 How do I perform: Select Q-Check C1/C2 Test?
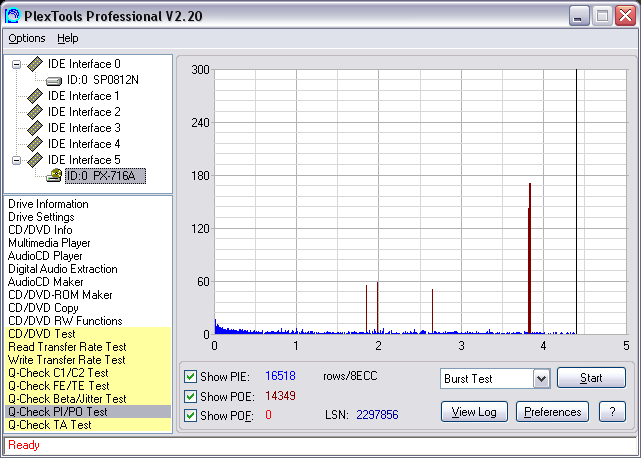88,373
